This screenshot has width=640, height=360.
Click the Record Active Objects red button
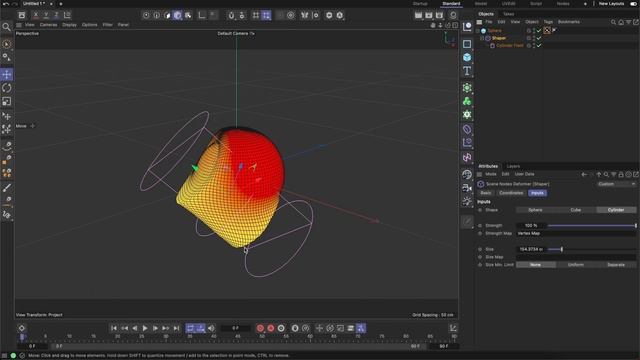260,328
